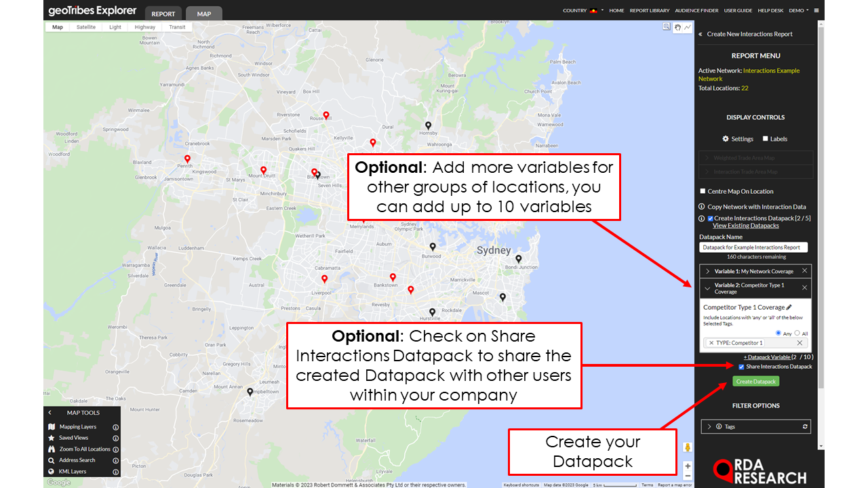Viewport: 868px width, 488px height.
Task: Select the Map base map type
Action: pyautogui.click(x=58, y=27)
